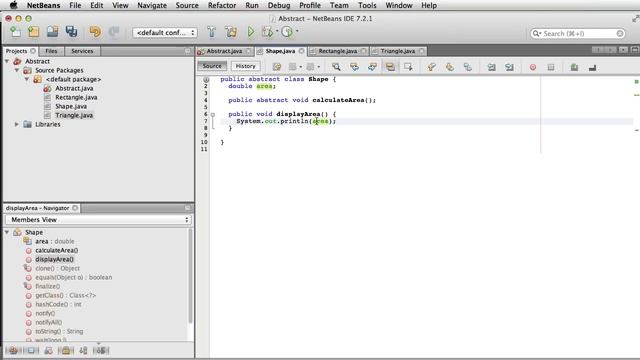The image size is (640, 360).
Task: Collapse the default package node
Action: (x=27, y=79)
